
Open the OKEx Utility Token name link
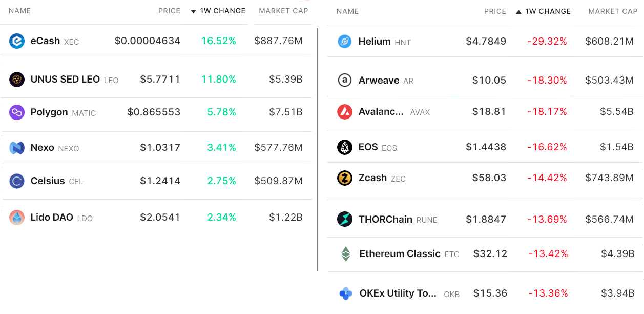click(x=398, y=293)
